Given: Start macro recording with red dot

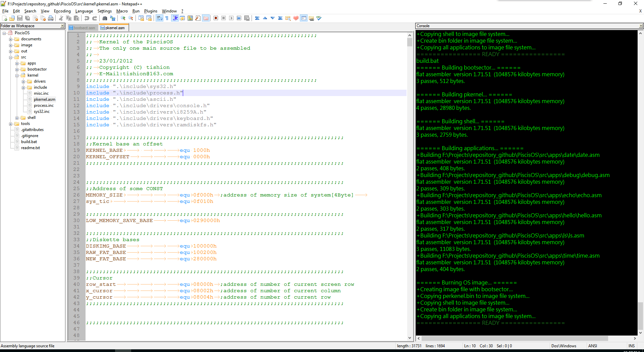Looking at the screenshot, I should point(216,18).
